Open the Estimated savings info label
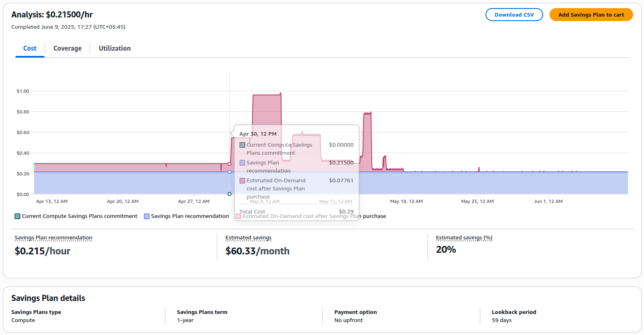644x335 pixels. pyautogui.click(x=248, y=238)
